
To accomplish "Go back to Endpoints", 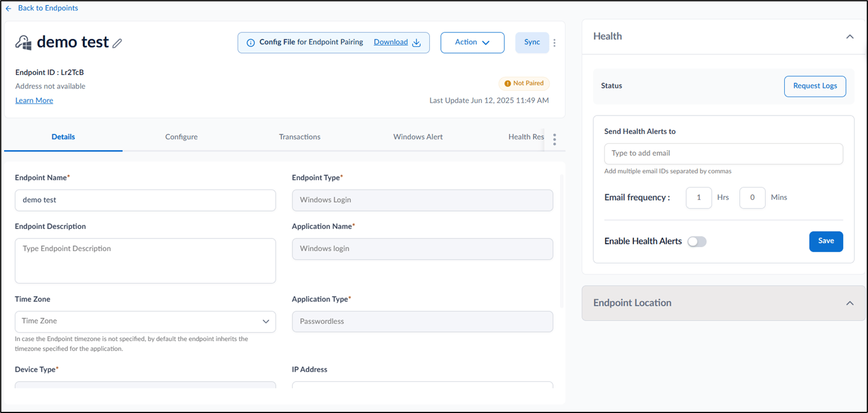I will click(x=48, y=8).
